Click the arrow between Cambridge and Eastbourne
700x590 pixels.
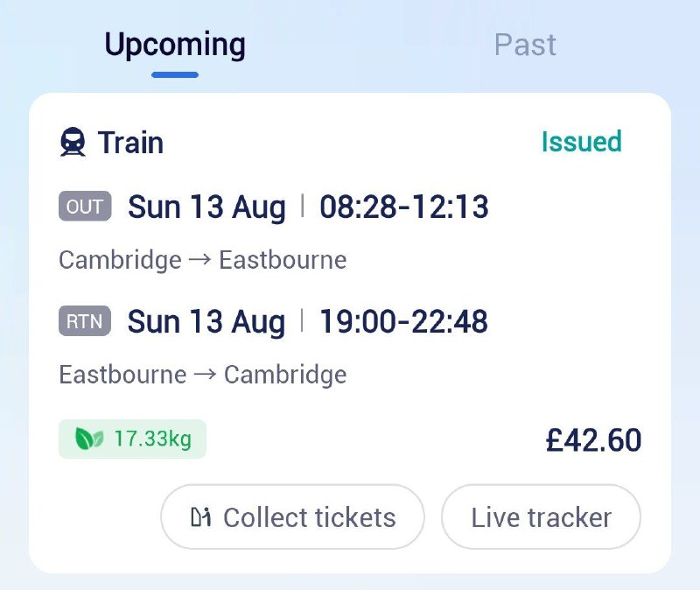(x=200, y=260)
